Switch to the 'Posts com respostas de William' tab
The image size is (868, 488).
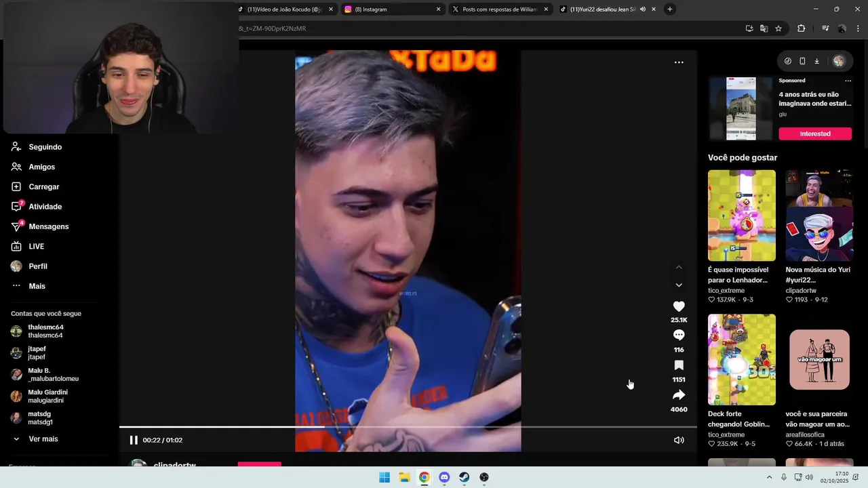click(500, 9)
